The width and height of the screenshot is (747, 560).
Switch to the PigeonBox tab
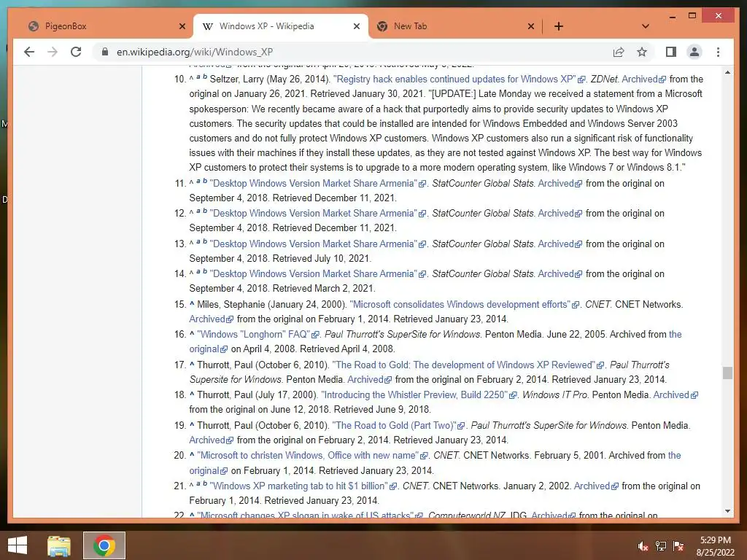[x=107, y=26]
